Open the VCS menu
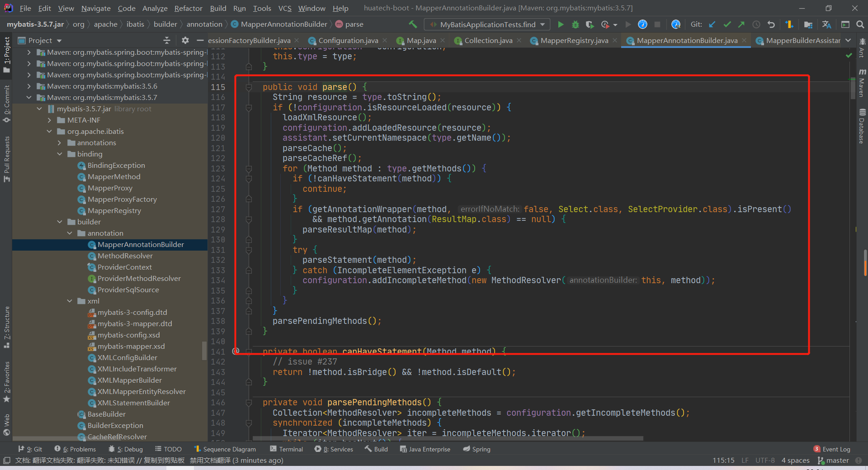Screen dimensions: 868x470 285,8
